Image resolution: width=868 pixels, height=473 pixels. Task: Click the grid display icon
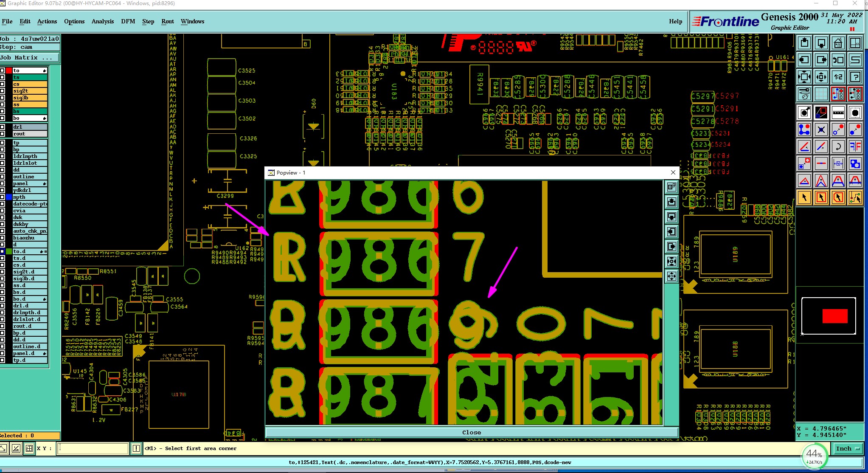[821, 94]
